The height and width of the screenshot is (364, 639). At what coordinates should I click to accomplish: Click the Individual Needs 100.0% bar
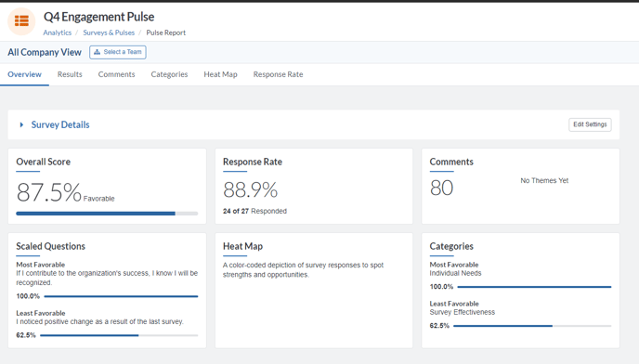pyautogui.click(x=534, y=287)
